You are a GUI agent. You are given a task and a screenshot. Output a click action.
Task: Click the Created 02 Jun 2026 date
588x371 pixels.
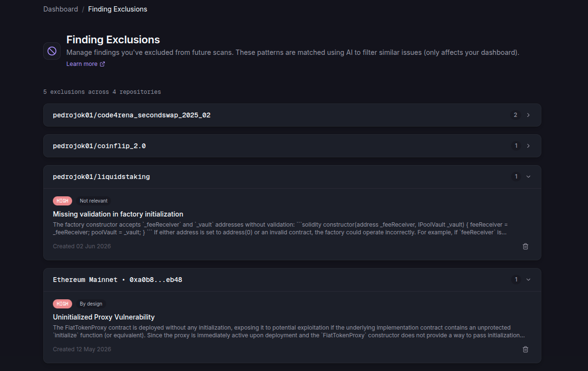click(82, 246)
